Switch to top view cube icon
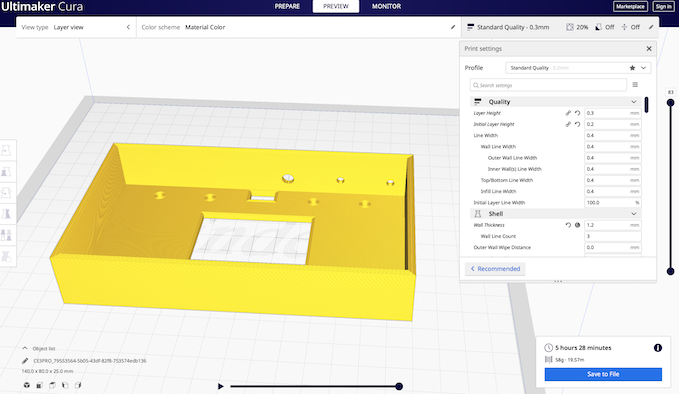Screen dimensions: 679x394 click(x=52, y=385)
